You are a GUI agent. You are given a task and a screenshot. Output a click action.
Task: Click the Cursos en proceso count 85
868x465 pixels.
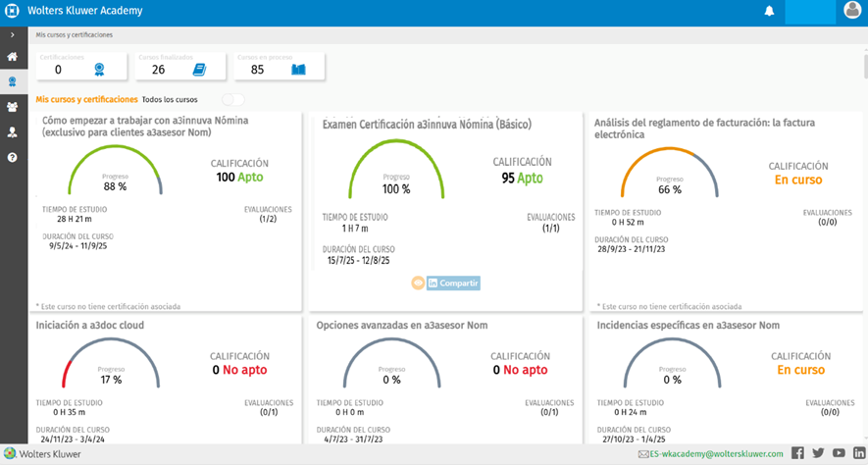pyautogui.click(x=257, y=70)
